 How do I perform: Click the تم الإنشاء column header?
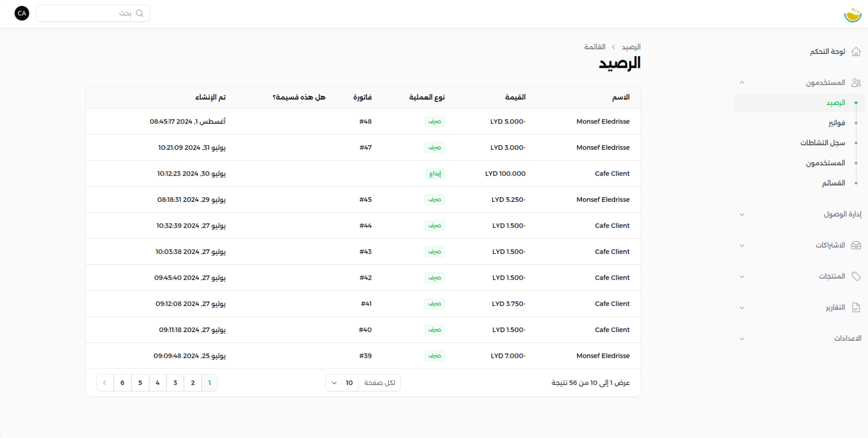(x=210, y=97)
